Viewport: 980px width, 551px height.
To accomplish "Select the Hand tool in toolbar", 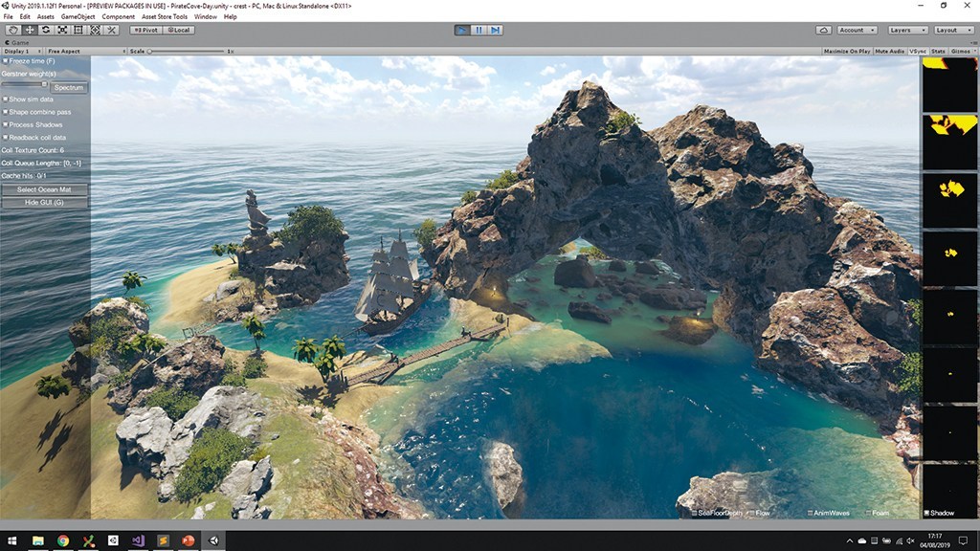I will tap(13, 30).
